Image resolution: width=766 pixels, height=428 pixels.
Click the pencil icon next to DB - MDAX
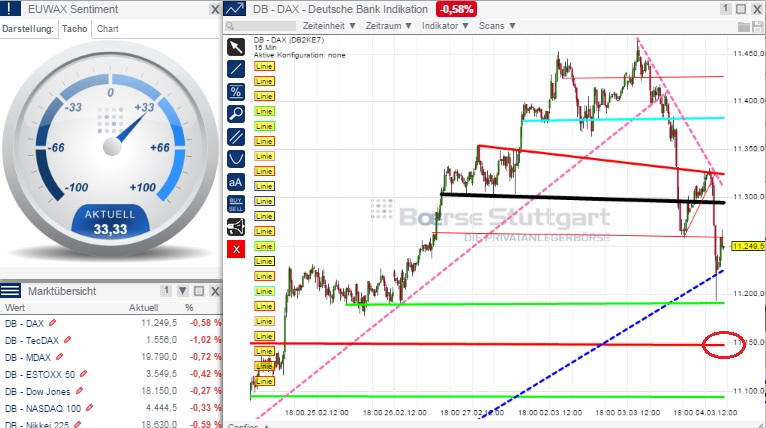coord(59,357)
